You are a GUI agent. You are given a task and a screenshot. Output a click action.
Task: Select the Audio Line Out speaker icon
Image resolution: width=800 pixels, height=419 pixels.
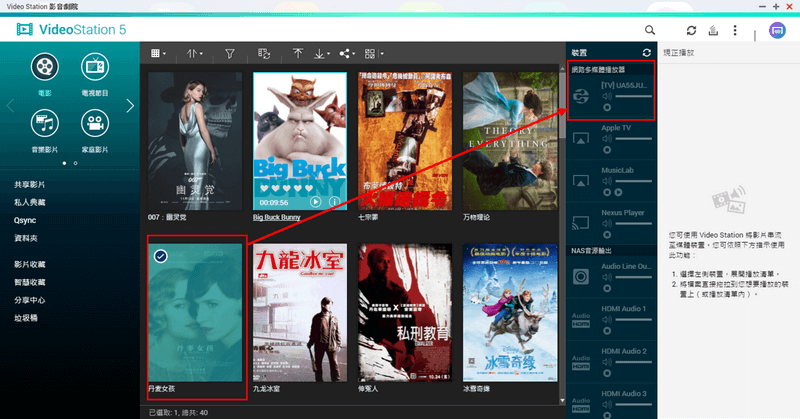pos(581,277)
